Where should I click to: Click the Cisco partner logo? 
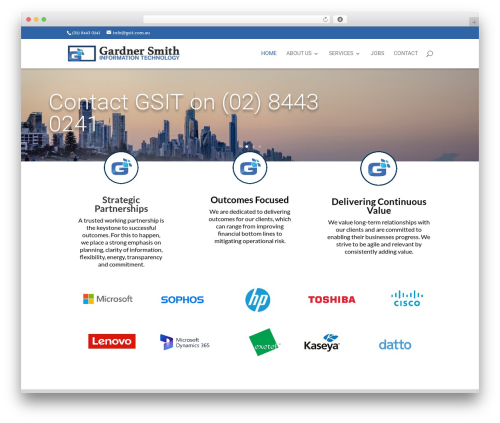[x=407, y=298]
